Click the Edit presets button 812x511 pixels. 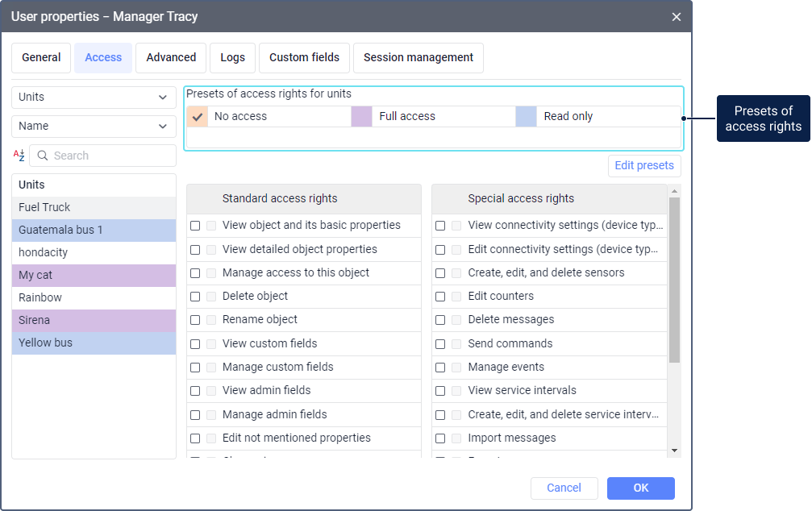[x=643, y=166]
